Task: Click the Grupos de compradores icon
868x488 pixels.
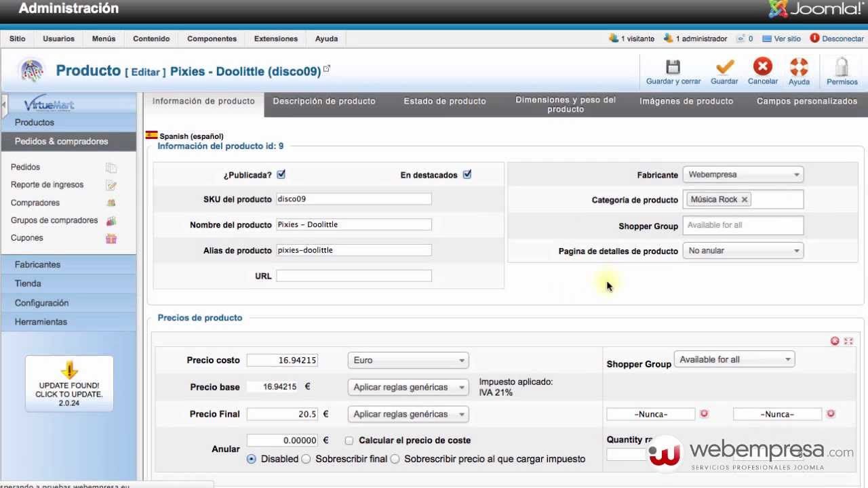Action: tap(111, 220)
